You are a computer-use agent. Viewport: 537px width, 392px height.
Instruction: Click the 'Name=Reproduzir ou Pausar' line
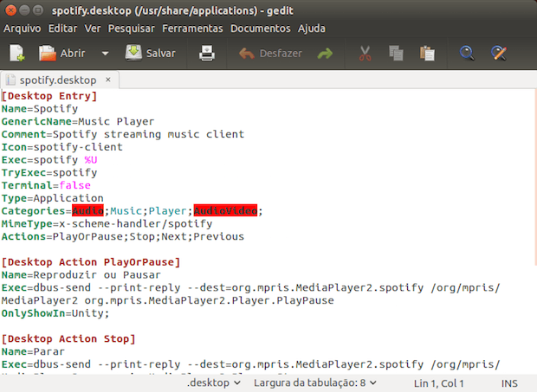[81, 274]
